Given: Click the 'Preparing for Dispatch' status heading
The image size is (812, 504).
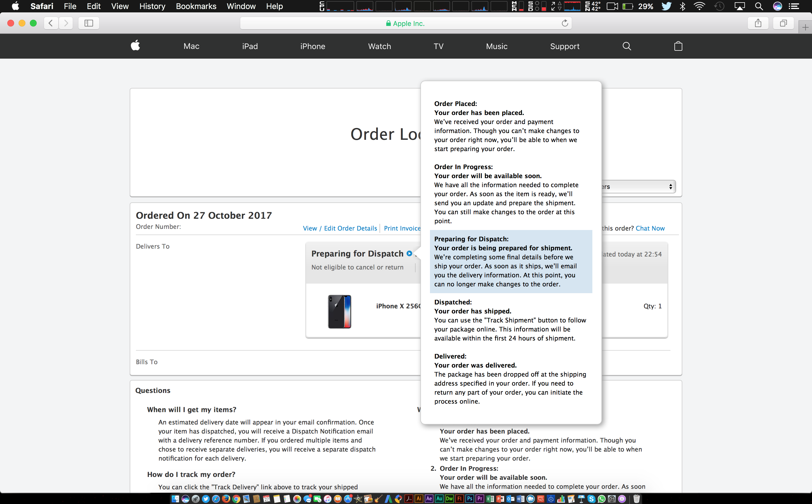Looking at the screenshot, I should click(x=357, y=254).
